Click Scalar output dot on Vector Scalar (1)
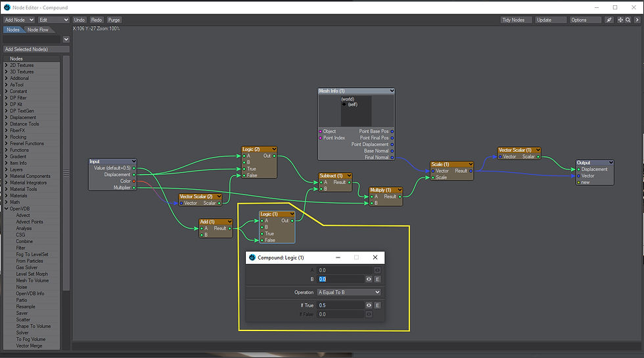This screenshot has height=358, width=644. 538,156
